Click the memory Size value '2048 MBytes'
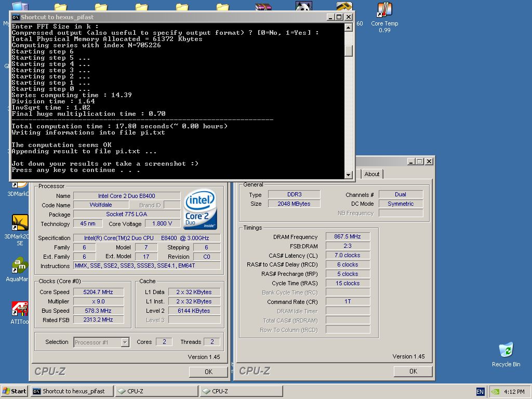Screen dimensions: 532x399 294,204
